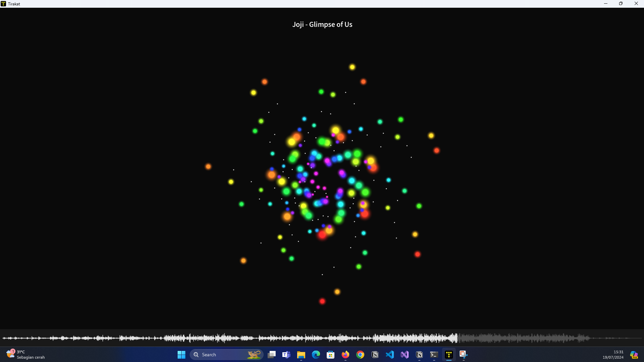Click the song title 'Joji - Glimpse of Us'

click(322, 25)
